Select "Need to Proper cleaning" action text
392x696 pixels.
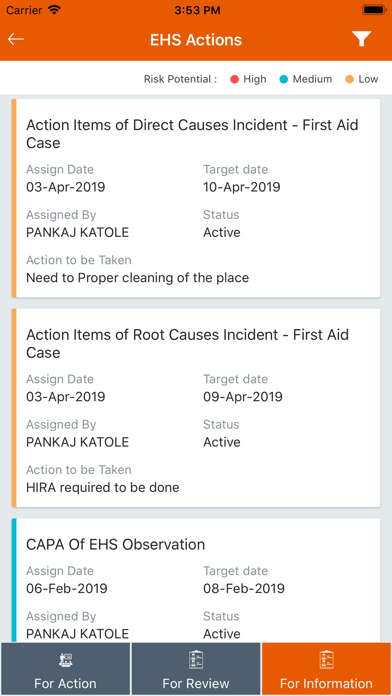click(x=138, y=278)
